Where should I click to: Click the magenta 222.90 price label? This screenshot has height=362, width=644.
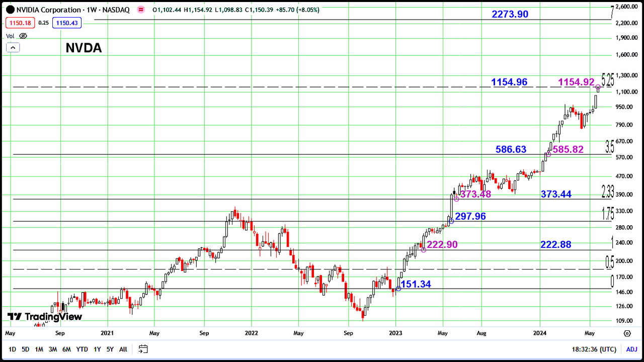click(x=442, y=244)
